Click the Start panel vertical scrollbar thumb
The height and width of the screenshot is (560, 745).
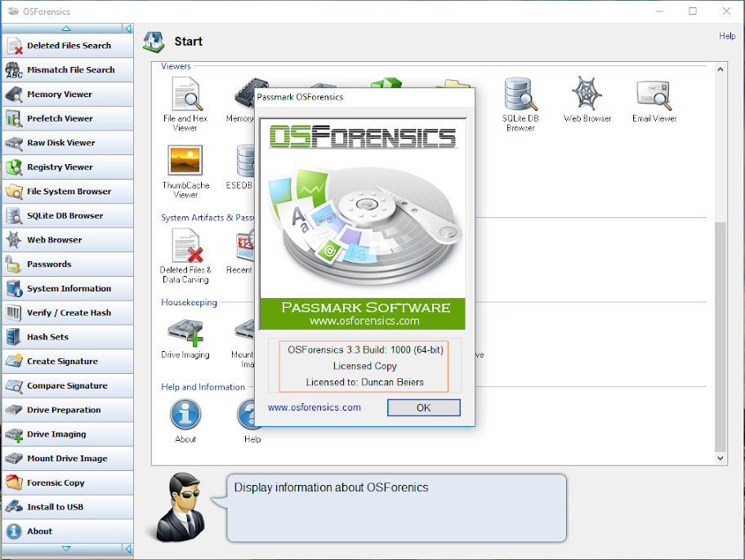pyautogui.click(x=720, y=336)
